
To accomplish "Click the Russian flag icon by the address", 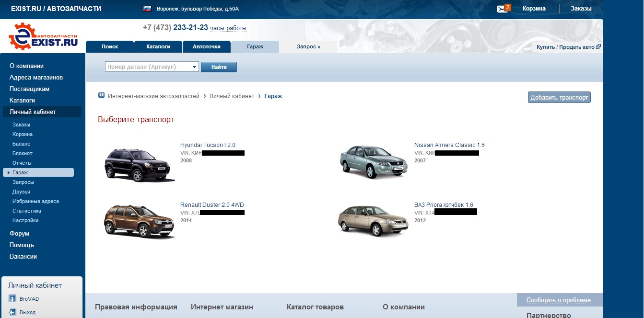I will tap(147, 9).
